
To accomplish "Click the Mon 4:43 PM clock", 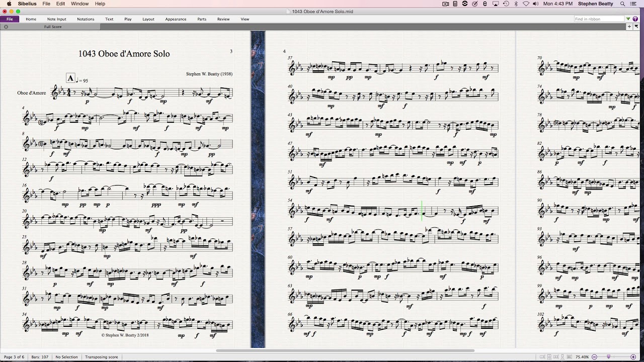I will coord(558,4).
